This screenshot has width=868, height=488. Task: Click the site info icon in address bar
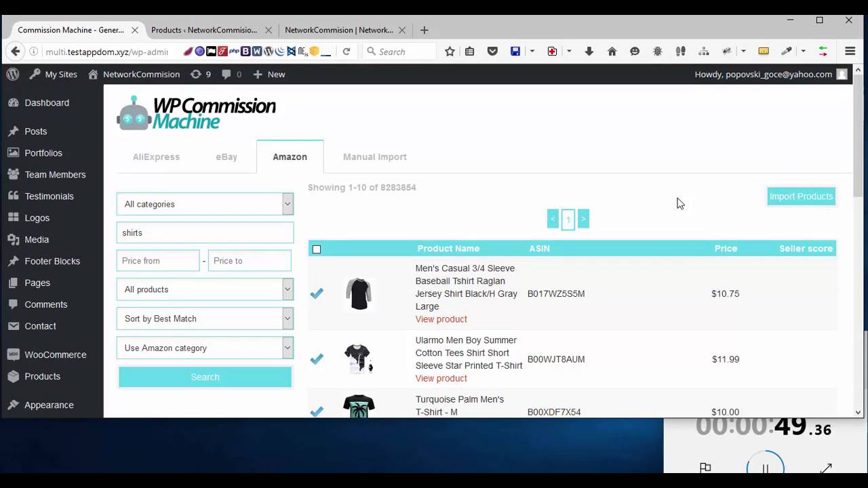(x=33, y=52)
